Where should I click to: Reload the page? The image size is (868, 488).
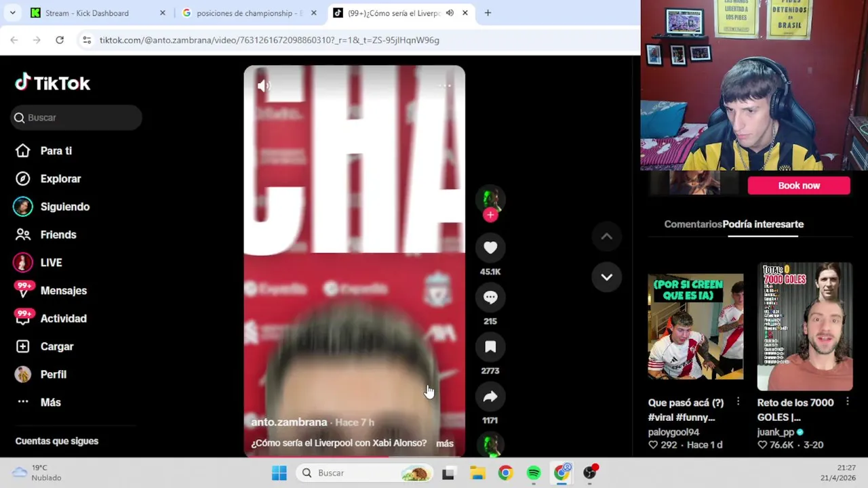click(60, 40)
